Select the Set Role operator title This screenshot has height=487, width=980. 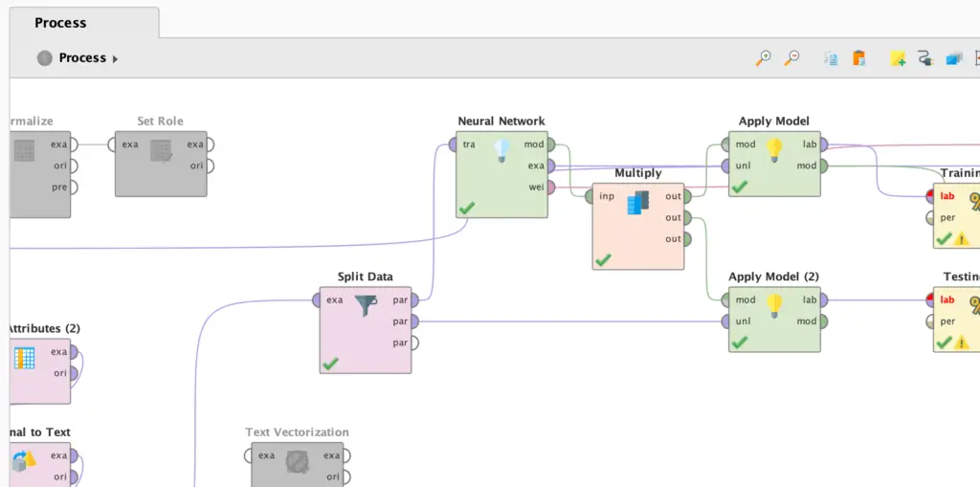click(161, 122)
